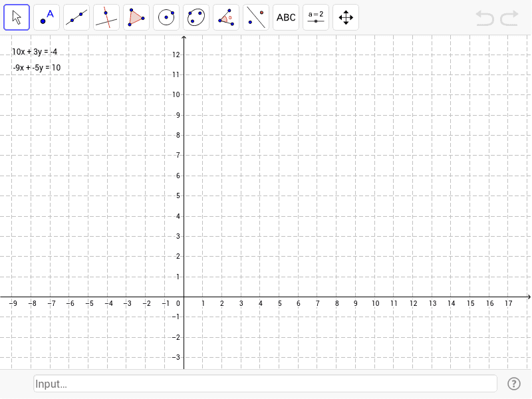Click inside the Input field
The height and width of the screenshot is (399, 532).
coord(265,383)
